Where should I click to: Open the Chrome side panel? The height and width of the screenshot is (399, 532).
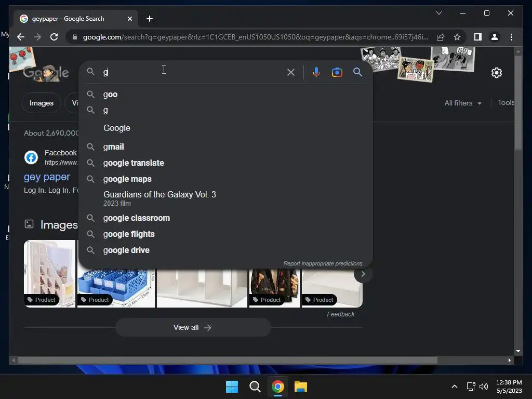coord(478,37)
